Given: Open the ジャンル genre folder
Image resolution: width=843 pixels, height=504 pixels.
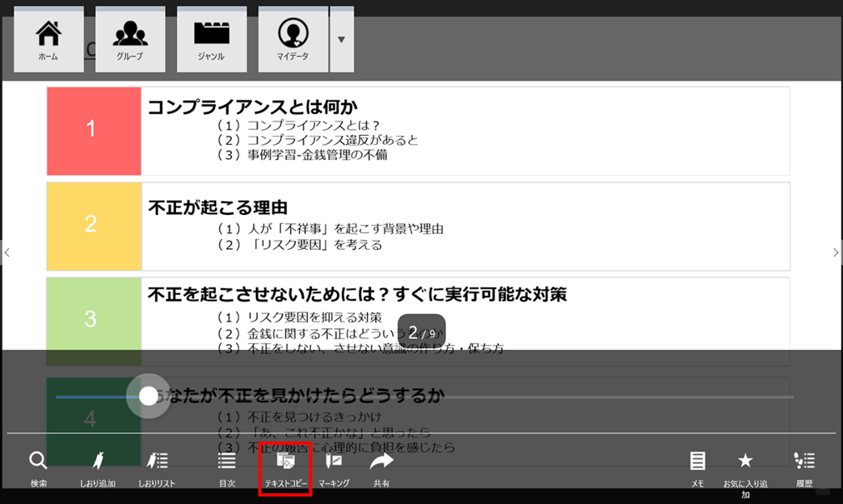Looking at the screenshot, I should click(x=211, y=39).
